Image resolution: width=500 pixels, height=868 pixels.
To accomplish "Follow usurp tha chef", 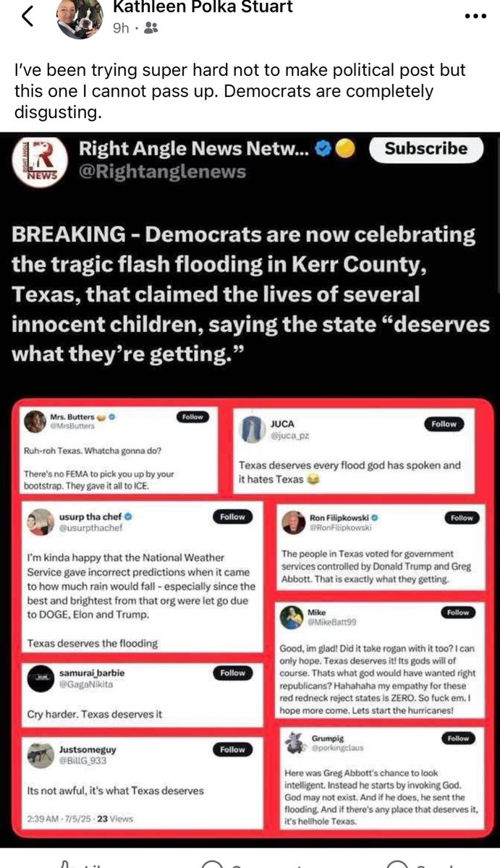I will coord(232,517).
